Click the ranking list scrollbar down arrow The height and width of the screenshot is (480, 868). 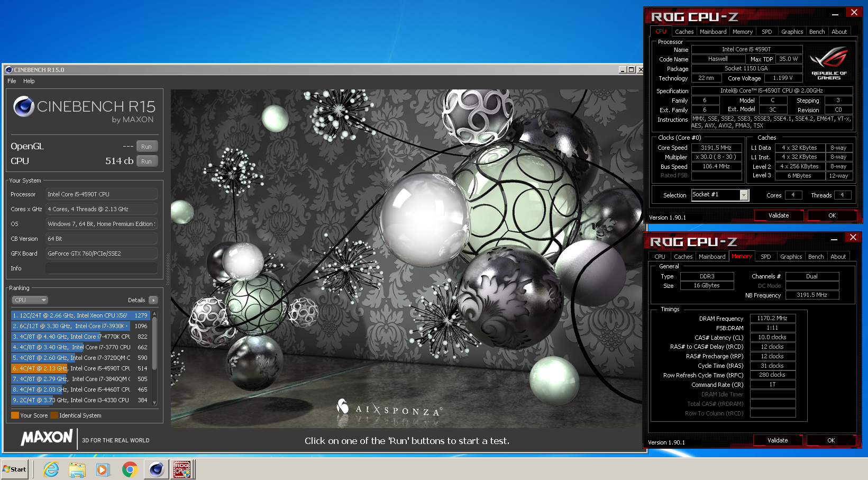[x=154, y=403]
